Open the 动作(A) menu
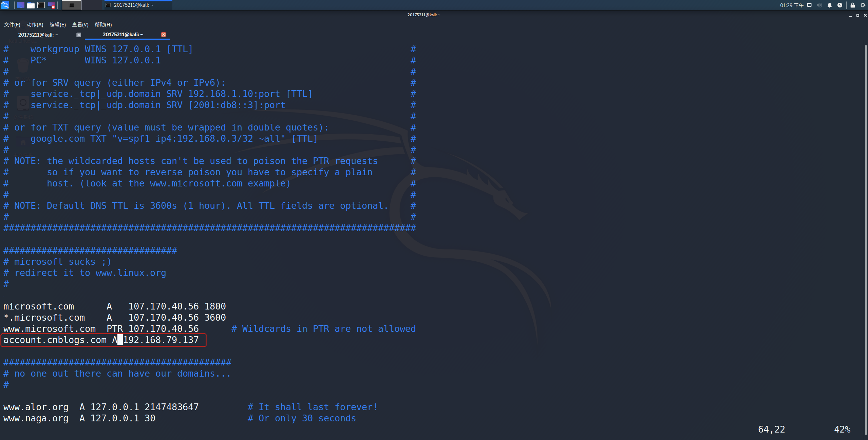Viewport: 868px width, 440px height. (x=35, y=25)
